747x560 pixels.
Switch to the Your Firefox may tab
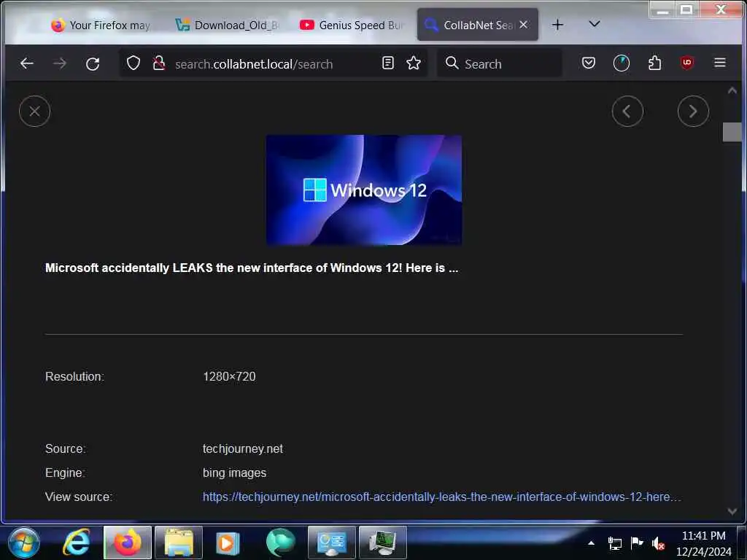coord(101,26)
